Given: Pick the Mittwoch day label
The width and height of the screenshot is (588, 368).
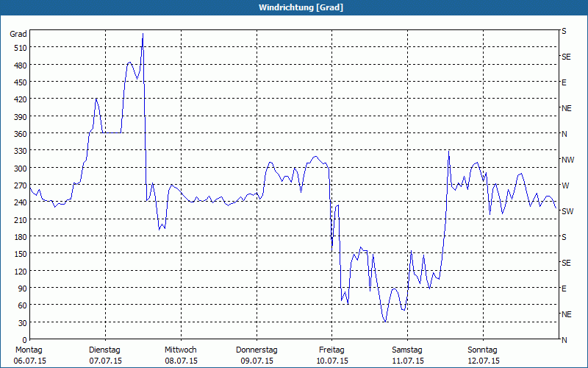Looking at the screenshot, I should (x=180, y=350).
